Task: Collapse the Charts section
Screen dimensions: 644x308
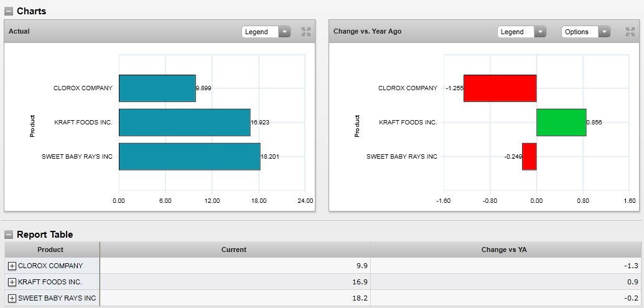Action: [x=9, y=11]
